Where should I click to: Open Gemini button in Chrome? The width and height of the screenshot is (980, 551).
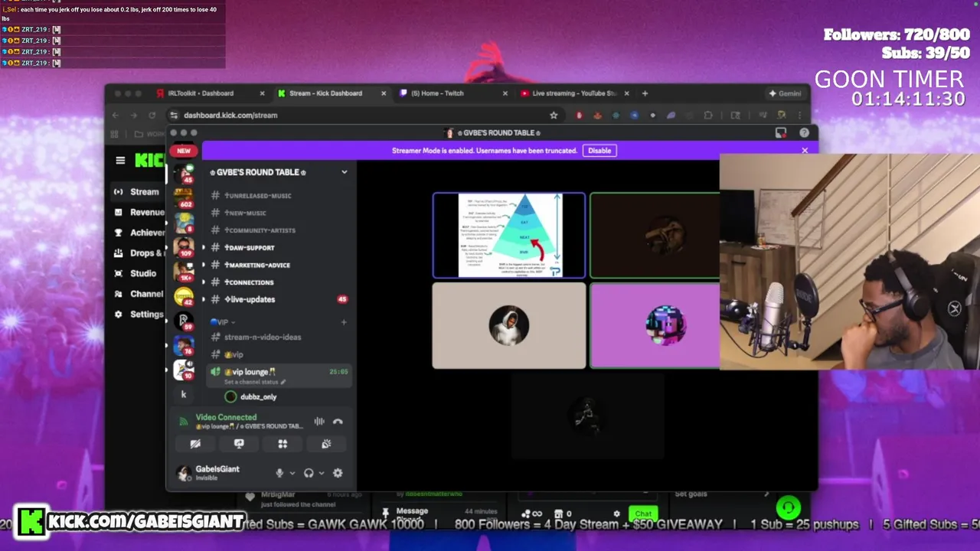point(785,93)
